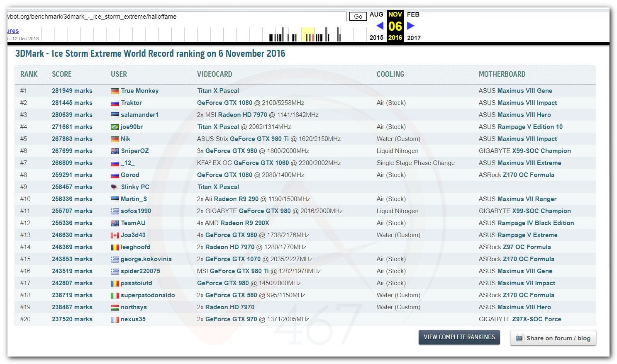The height and width of the screenshot is (364, 617).
Task: Click Brazilian flag next to joe90br
Action: coord(115,127)
